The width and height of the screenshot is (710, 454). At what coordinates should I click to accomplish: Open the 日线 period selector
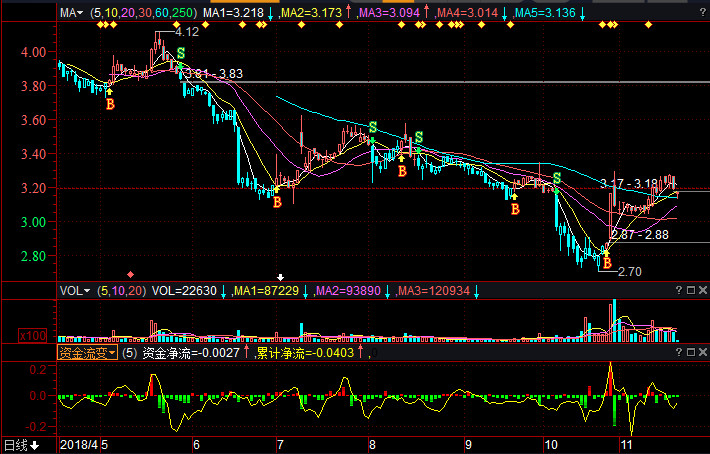pyautogui.click(x=21, y=445)
